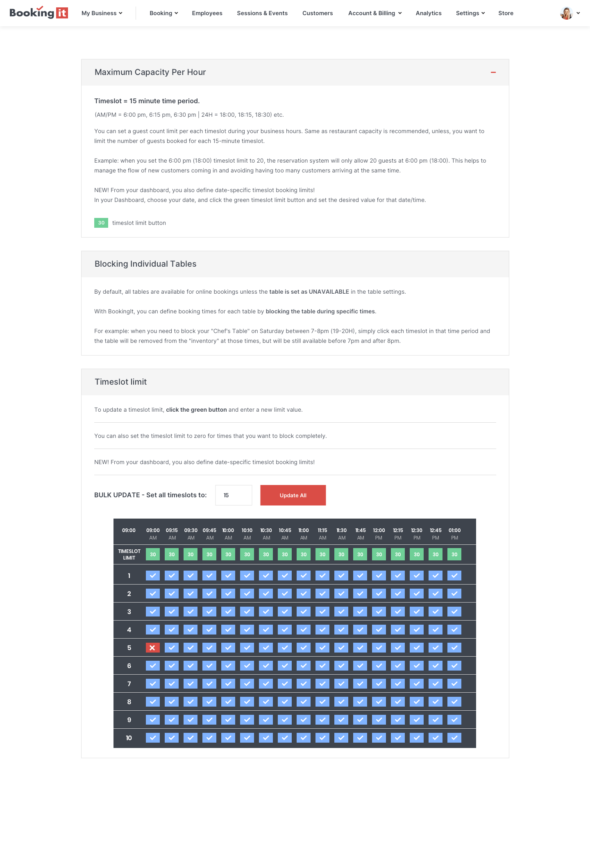Click the 01:00 PM green 30 limit button

(454, 554)
